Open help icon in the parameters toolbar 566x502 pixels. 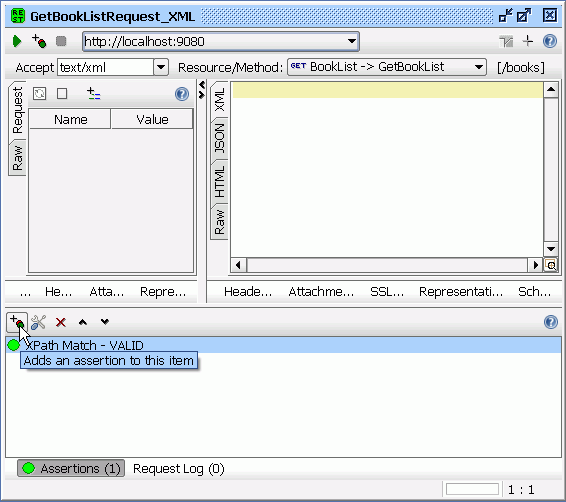point(182,94)
